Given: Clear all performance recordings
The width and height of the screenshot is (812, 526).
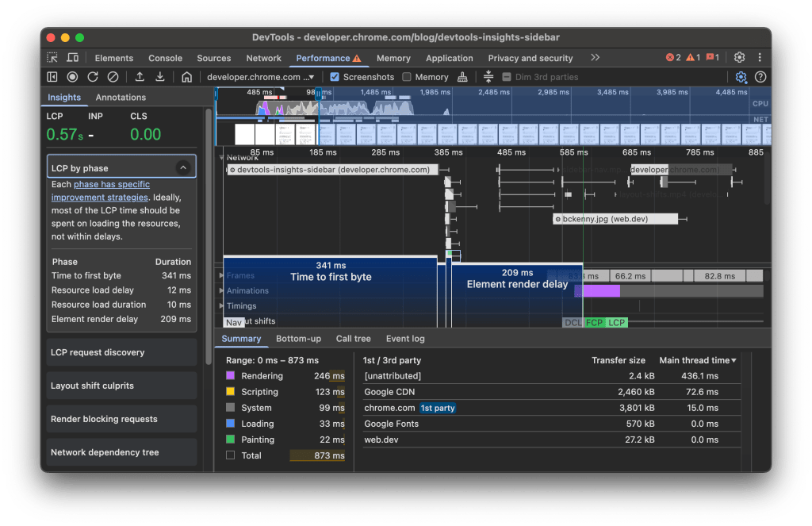Looking at the screenshot, I should click(113, 76).
